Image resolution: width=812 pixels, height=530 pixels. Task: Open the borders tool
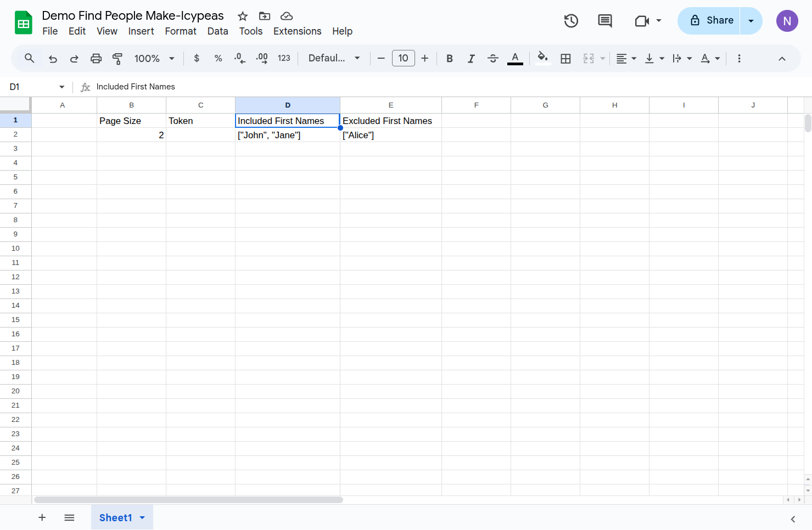(565, 58)
